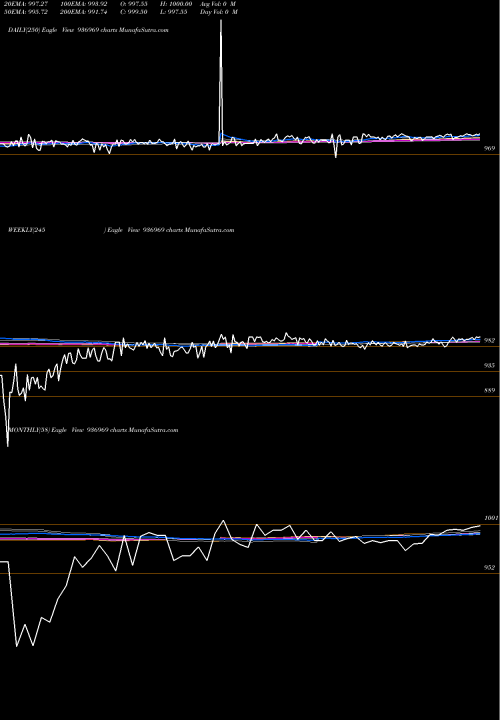
Task: Click the DAILY chart title label
Action: [x=88, y=30]
